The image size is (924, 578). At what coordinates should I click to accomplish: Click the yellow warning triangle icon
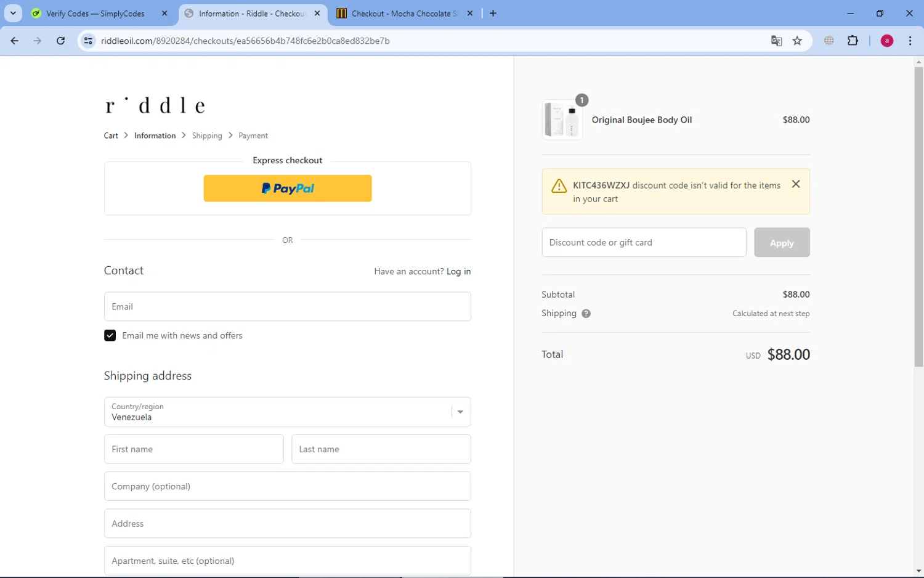559,186
